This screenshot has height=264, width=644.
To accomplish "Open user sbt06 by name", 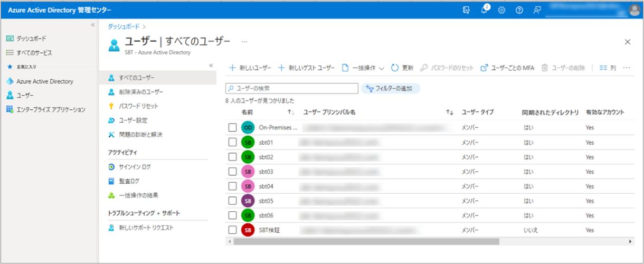I will (266, 215).
